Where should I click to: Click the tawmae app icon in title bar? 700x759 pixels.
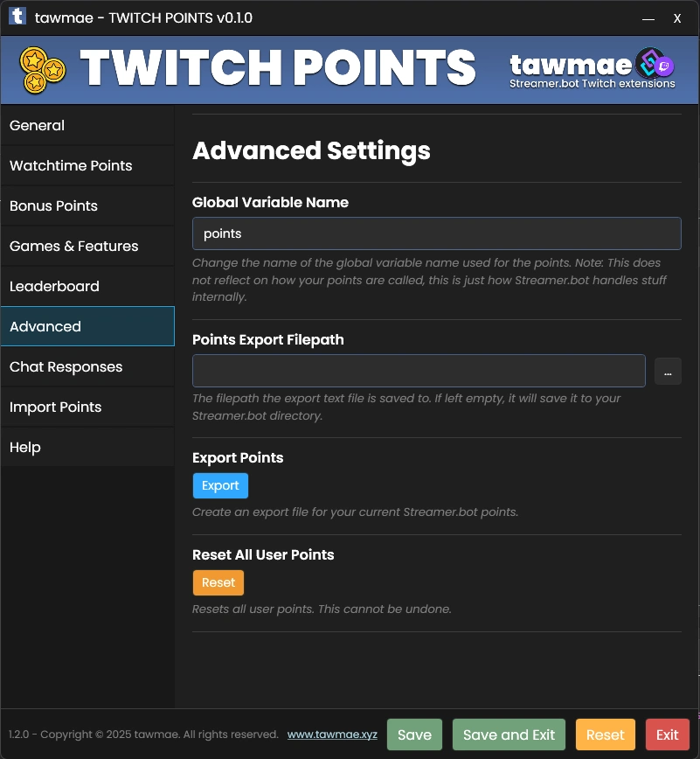click(17, 17)
